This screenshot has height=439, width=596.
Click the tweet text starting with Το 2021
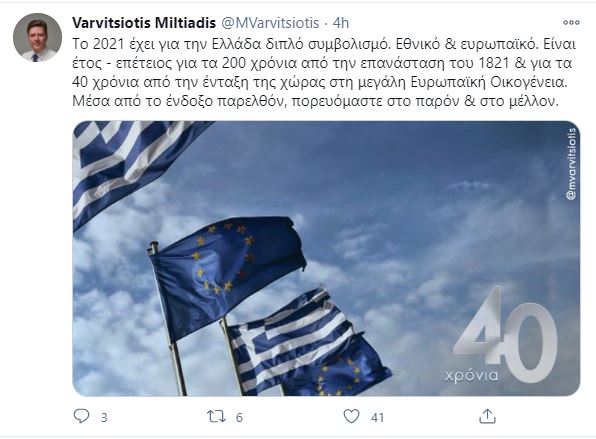pos(324,73)
